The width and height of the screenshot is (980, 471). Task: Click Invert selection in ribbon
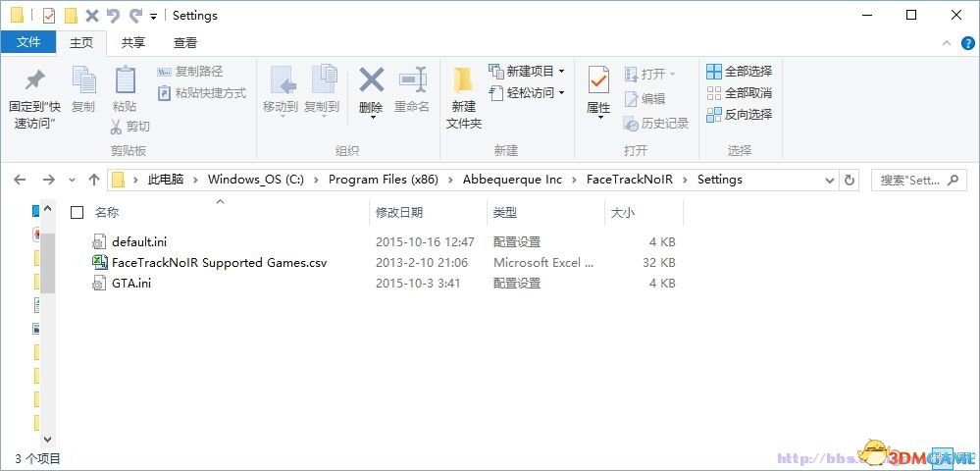pyautogui.click(x=740, y=115)
